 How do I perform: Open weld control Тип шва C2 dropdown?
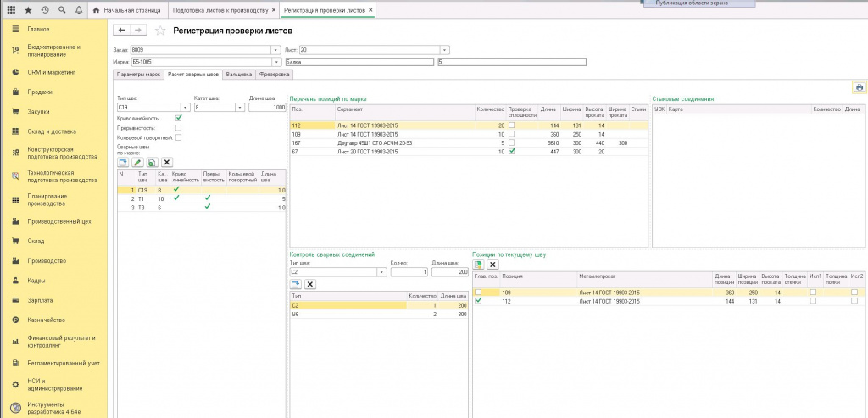pos(381,272)
